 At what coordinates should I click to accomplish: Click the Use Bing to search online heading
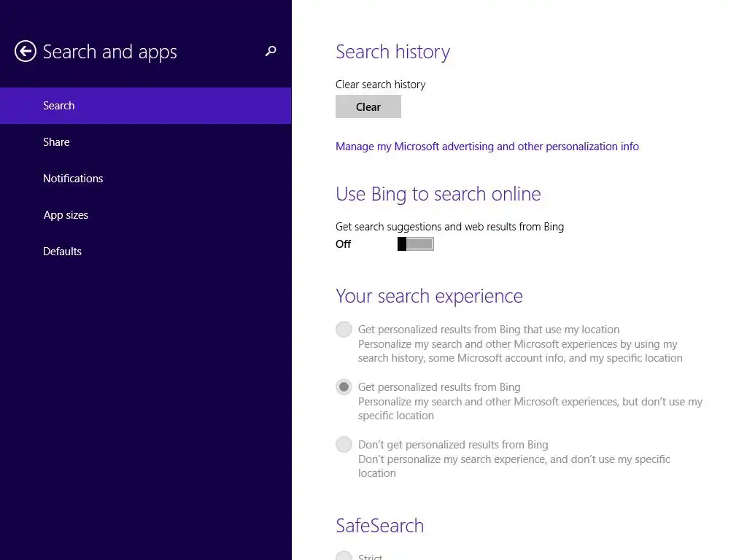(438, 194)
